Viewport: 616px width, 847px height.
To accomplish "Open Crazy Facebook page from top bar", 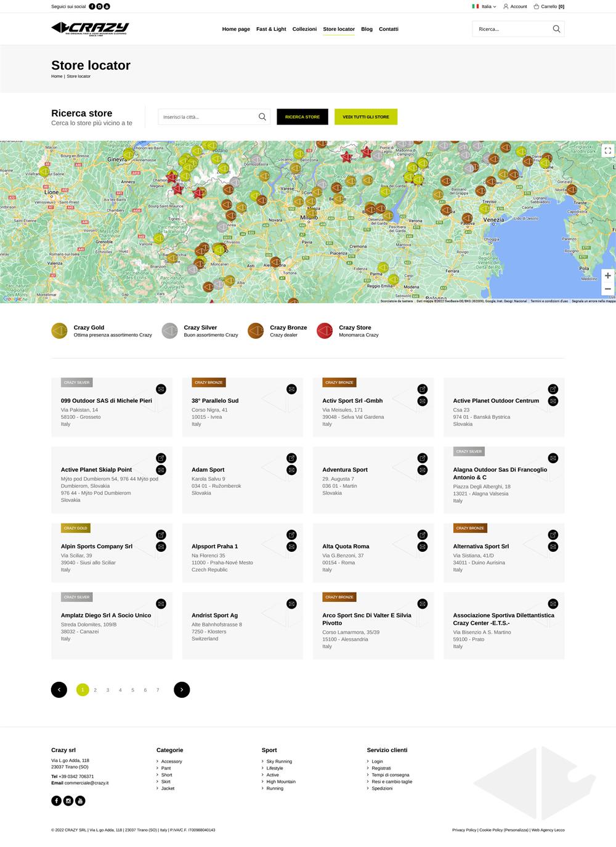I will (92, 6).
